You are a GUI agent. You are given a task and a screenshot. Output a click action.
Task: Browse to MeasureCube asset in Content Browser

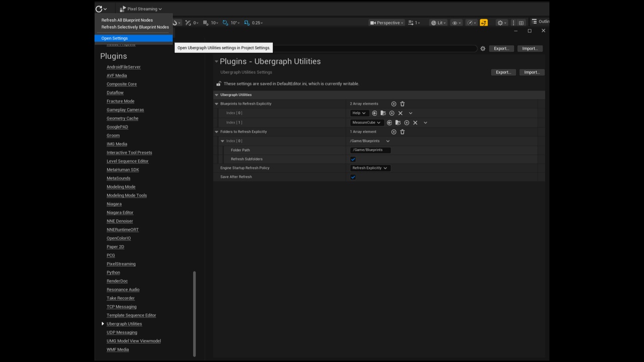tap(398, 123)
